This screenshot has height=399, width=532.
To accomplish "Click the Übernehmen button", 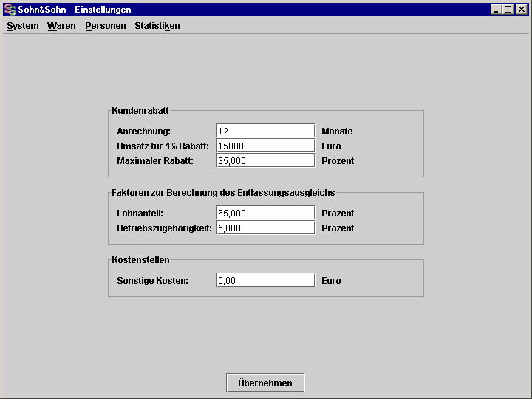I will (x=265, y=383).
